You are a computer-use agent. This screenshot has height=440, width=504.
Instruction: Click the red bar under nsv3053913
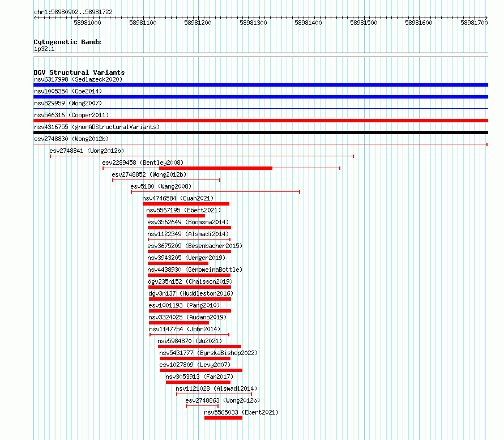coord(198,382)
